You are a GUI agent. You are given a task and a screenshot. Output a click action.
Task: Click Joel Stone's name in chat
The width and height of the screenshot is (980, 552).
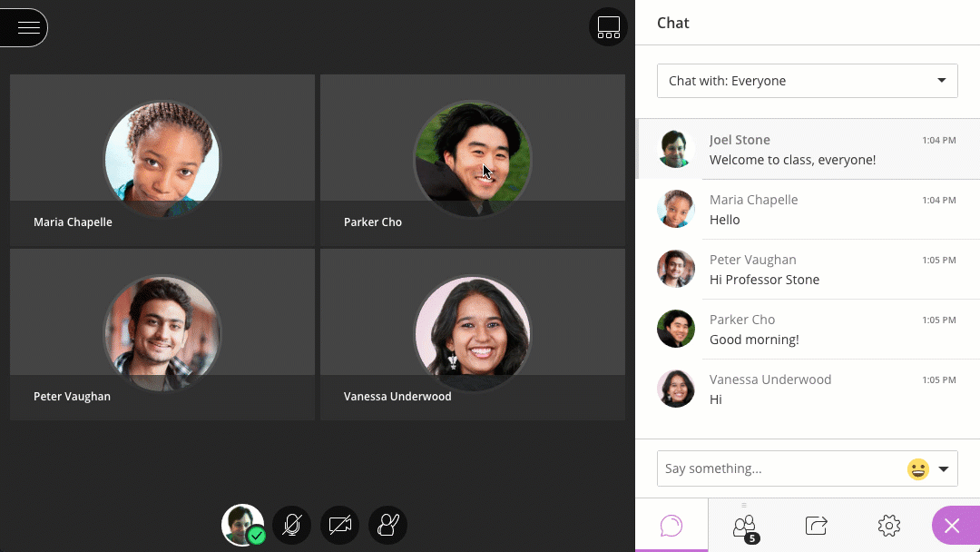(740, 140)
